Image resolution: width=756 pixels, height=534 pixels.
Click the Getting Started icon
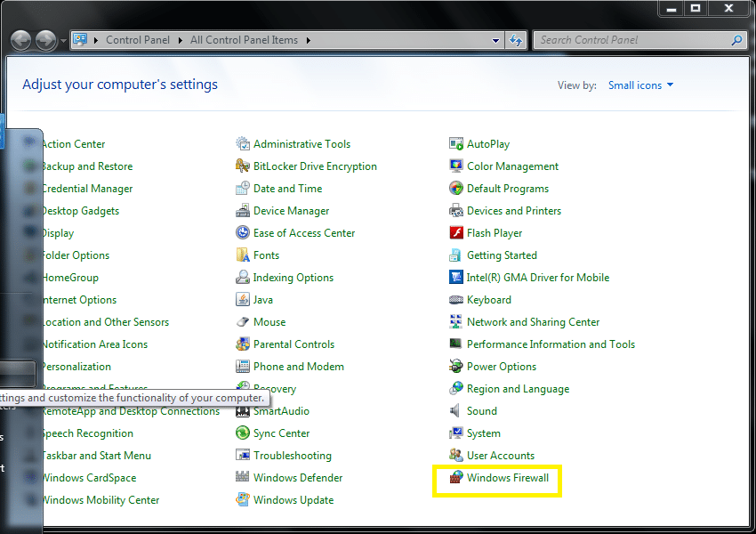pos(456,255)
